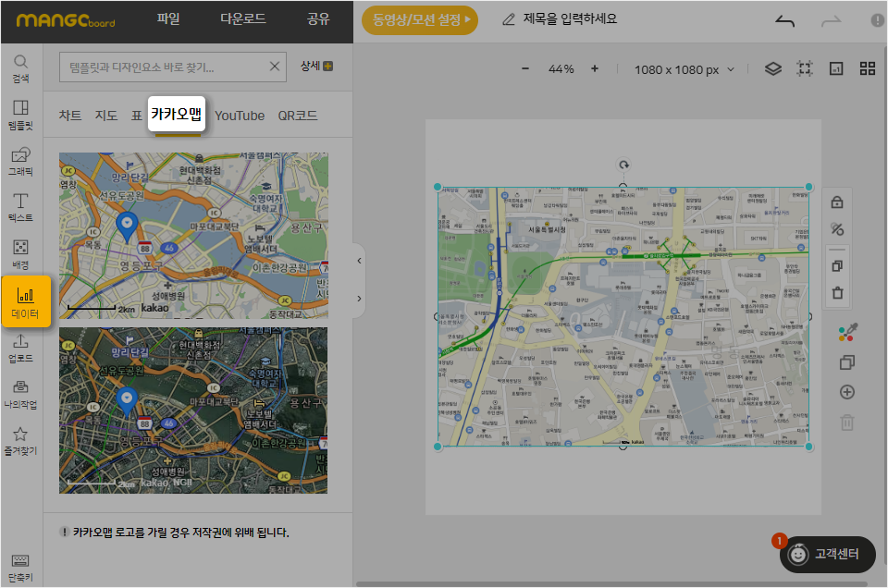Click the top-left corner handle of the map
Viewport: 888px width, 588px height.
pyautogui.click(x=438, y=187)
